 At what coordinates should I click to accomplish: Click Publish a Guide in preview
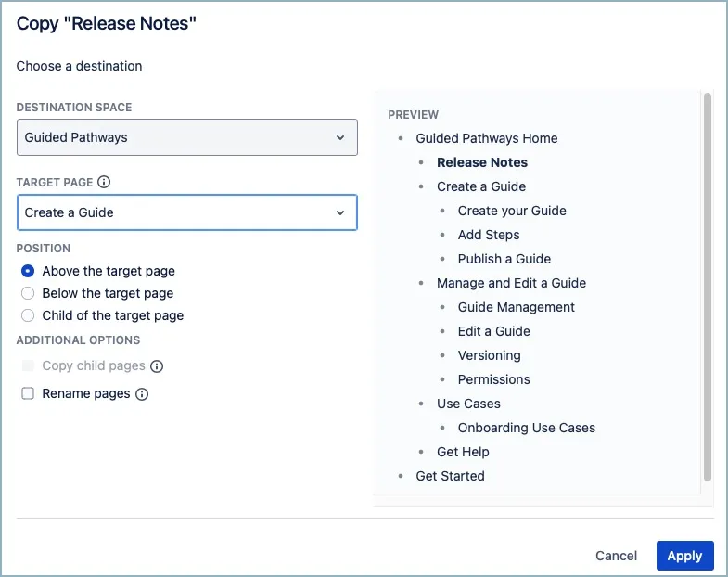point(504,259)
